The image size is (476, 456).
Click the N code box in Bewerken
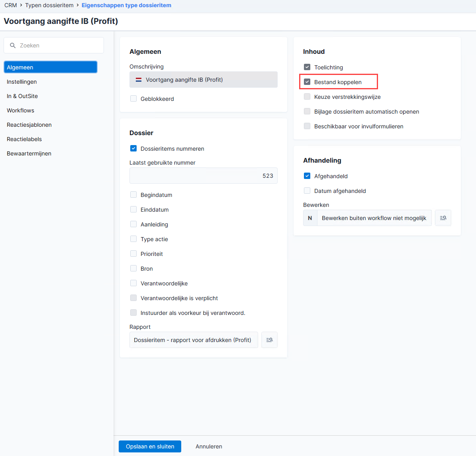pos(310,218)
